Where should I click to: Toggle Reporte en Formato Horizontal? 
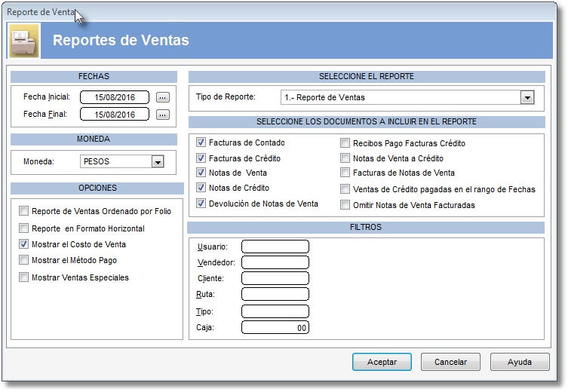(23, 228)
